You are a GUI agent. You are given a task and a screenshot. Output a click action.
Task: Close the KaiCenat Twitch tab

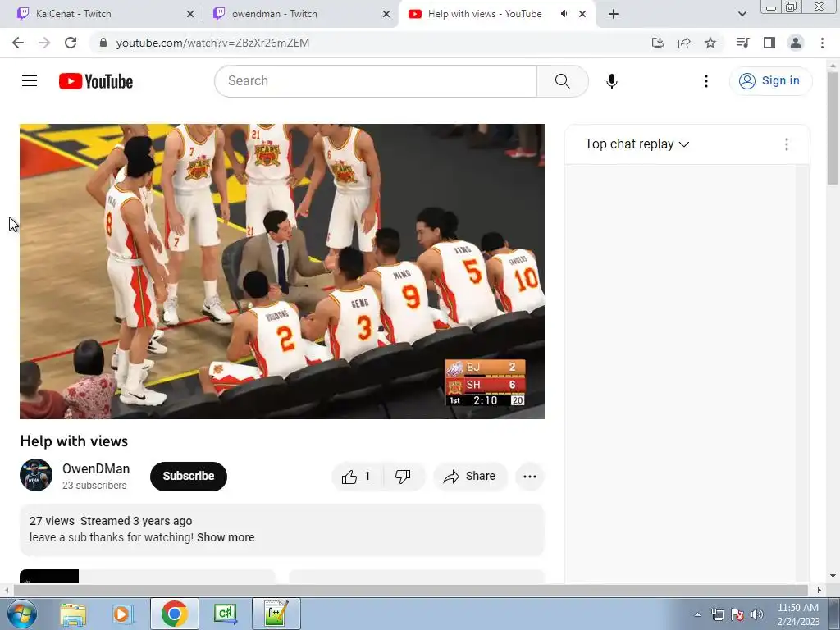(x=190, y=14)
